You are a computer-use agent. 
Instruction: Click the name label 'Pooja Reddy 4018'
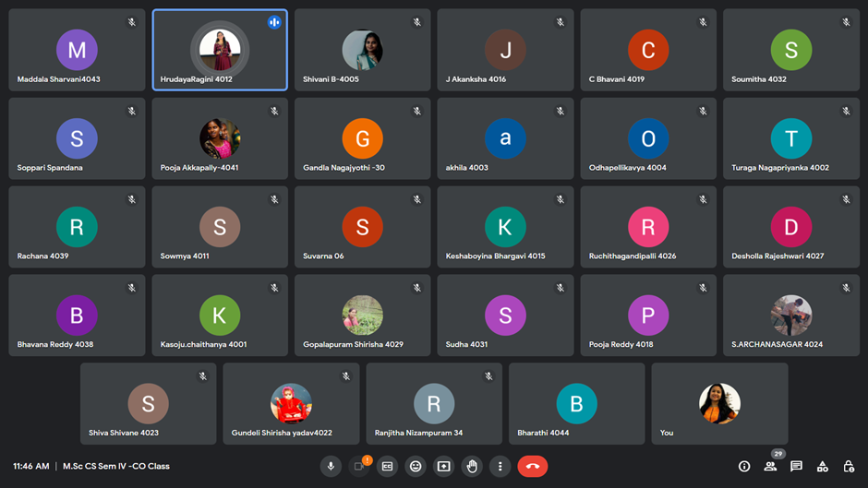click(621, 344)
